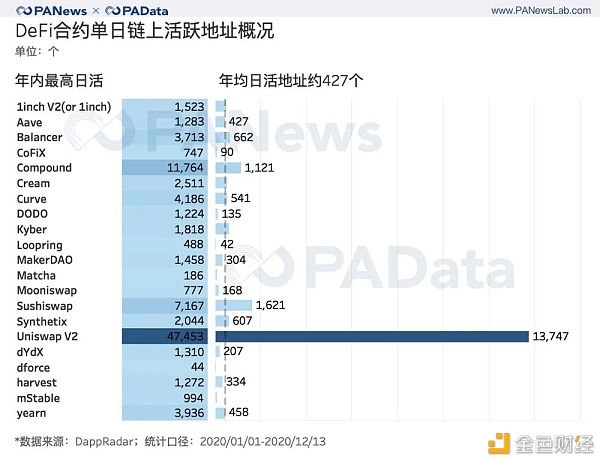Click the PANews logo in the header
Viewport: 600px width, 460px height.
(51, 11)
